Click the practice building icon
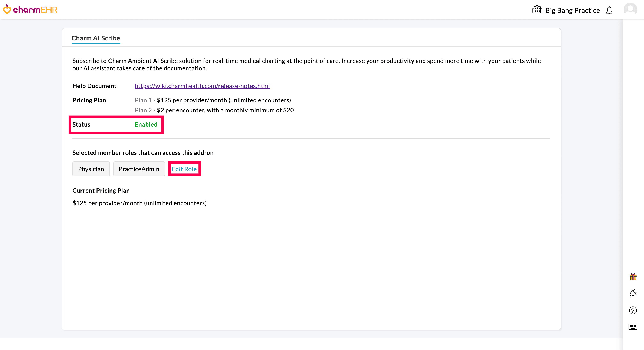The width and height of the screenshot is (644, 350). [x=537, y=10]
